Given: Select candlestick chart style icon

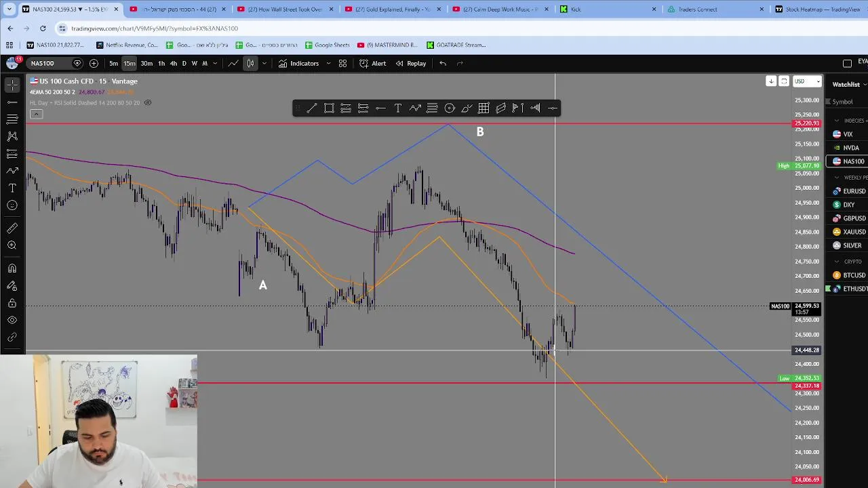Looking at the screenshot, I should pos(250,63).
